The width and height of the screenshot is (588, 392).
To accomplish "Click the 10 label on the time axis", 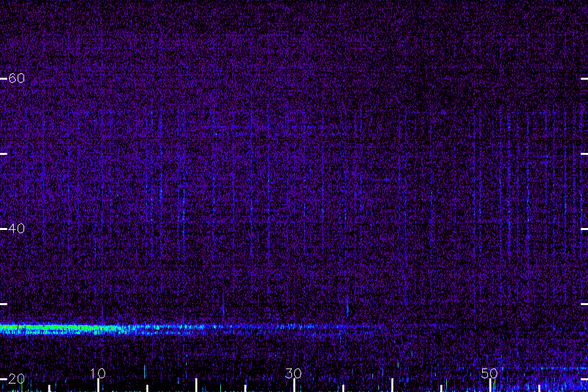I will [x=98, y=373].
